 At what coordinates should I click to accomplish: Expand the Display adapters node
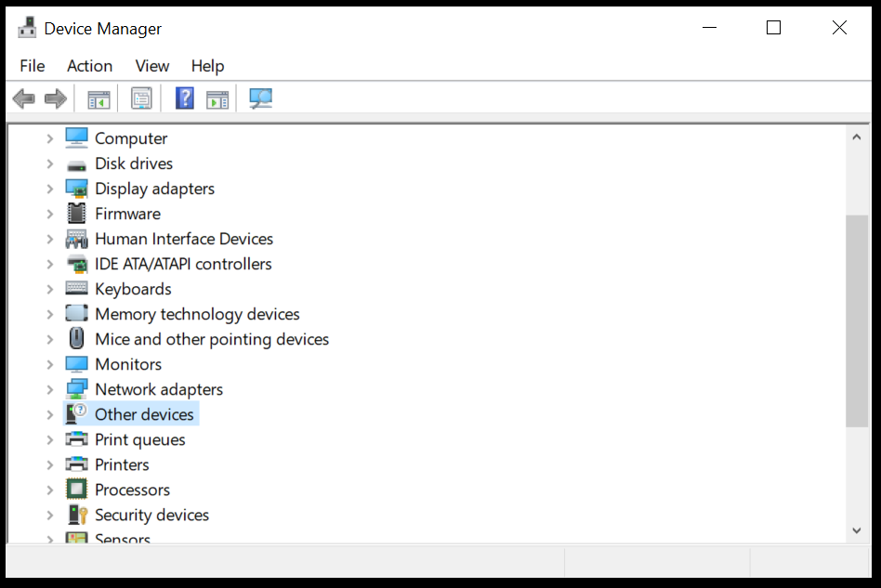(50, 189)
